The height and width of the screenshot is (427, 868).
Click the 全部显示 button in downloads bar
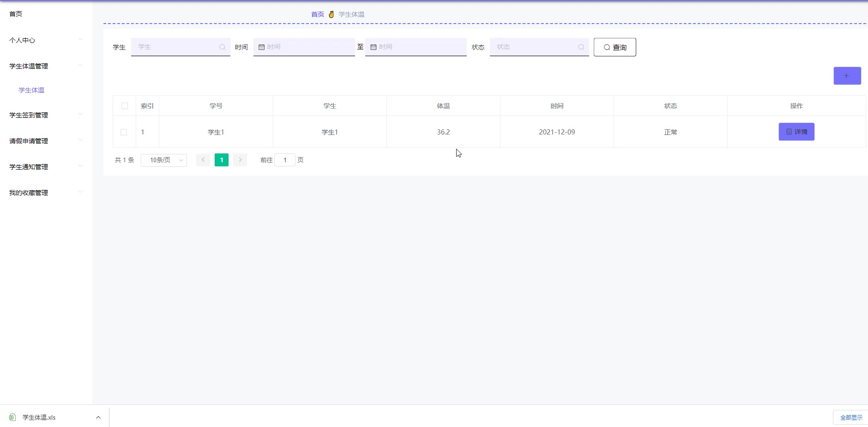click(851, 417)
